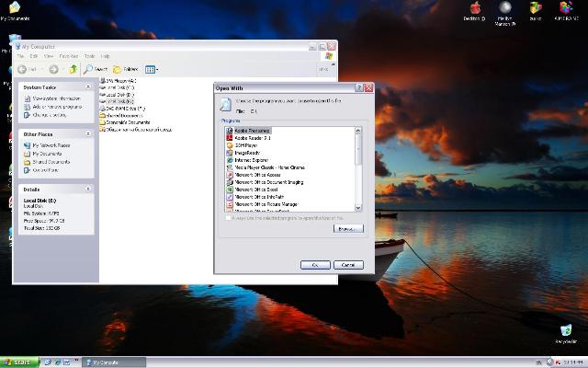Open the My Documents desktop icon
Image resolution: width=588 pixels, height=368 pixels.
click(x=16, y=9)
